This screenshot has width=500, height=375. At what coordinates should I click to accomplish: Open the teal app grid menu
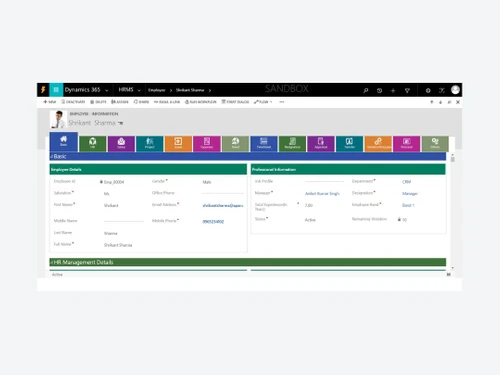(56, 90)
